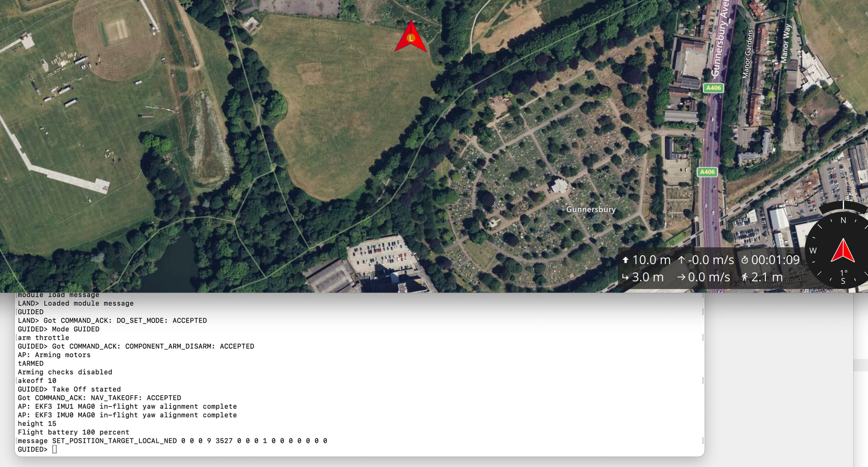
Task: Click the 'arm throttle' terminal line
Action: 43,338
